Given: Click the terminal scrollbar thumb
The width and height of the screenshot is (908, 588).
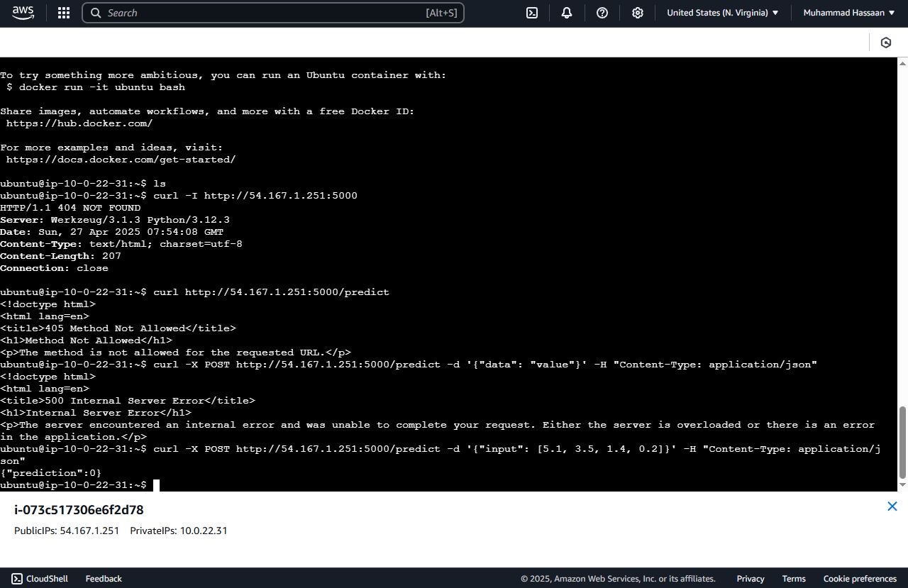Looking at the screenshot, I should 903,442.
